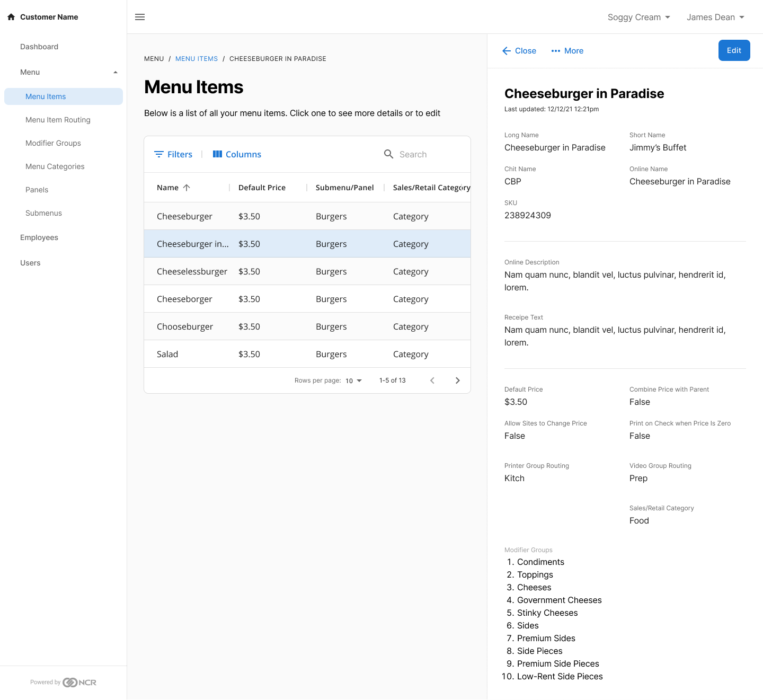763x700 pixels.
Task: Click the hamburger menu icon
Action: coord(140,17)
